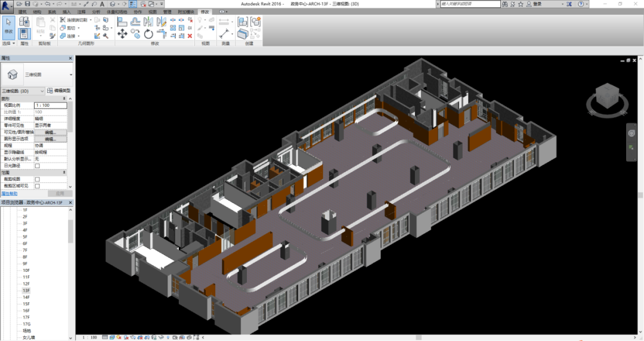Toggle the 裁剪视图 checkbox
Image resolution: width=644 pixels, height=341 pixels.
[38, 179]
